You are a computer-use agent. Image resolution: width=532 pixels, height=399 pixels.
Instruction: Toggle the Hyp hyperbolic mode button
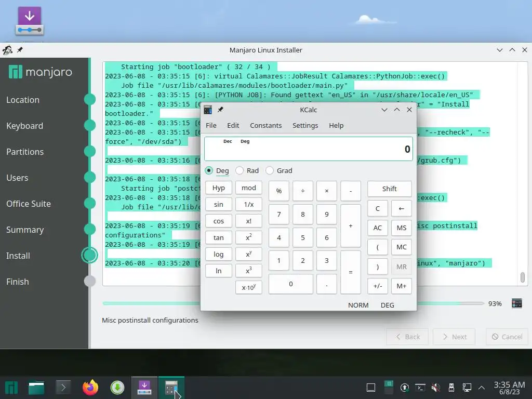coord(219,188)
